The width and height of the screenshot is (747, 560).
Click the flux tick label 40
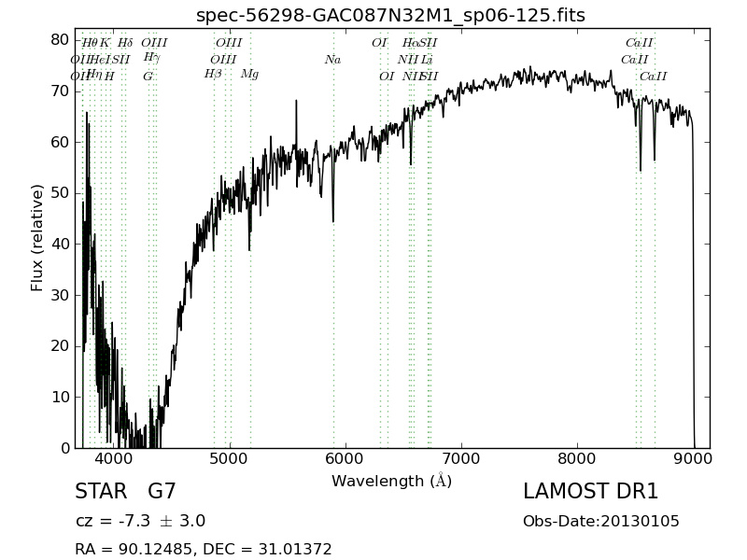60,244
